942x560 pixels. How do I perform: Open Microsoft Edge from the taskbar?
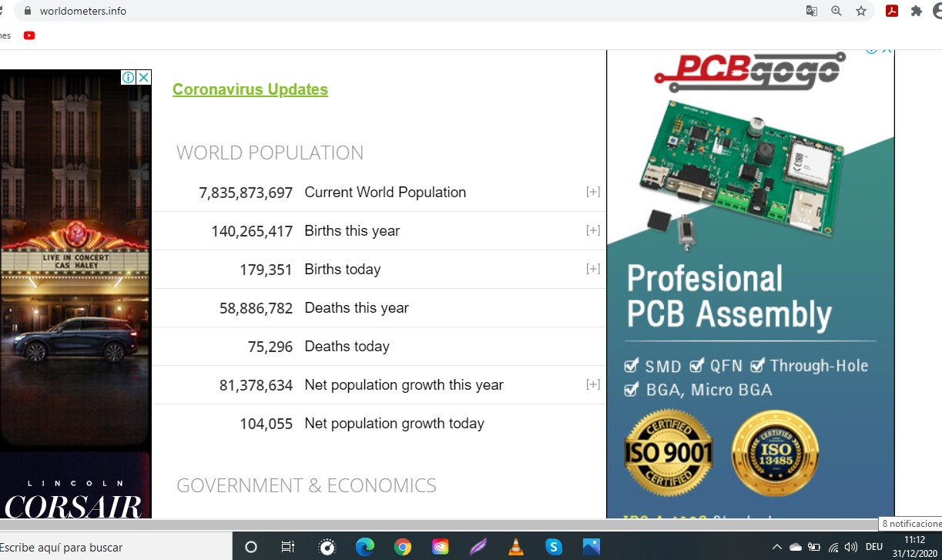coord(365,547)
